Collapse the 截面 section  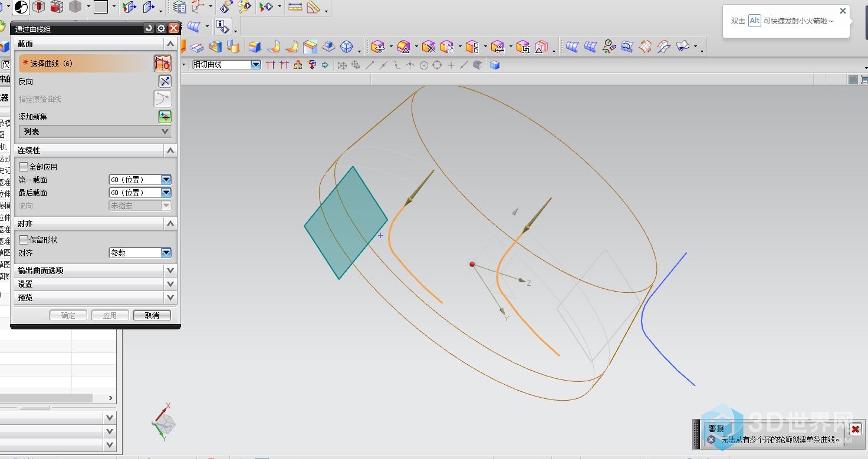[170, 44]
